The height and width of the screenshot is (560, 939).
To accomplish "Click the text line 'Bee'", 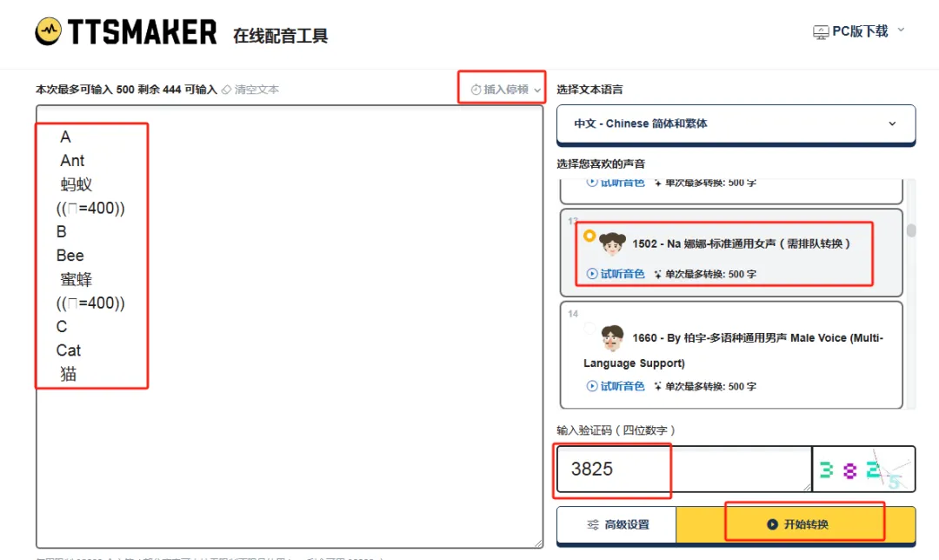I will 70,256.
